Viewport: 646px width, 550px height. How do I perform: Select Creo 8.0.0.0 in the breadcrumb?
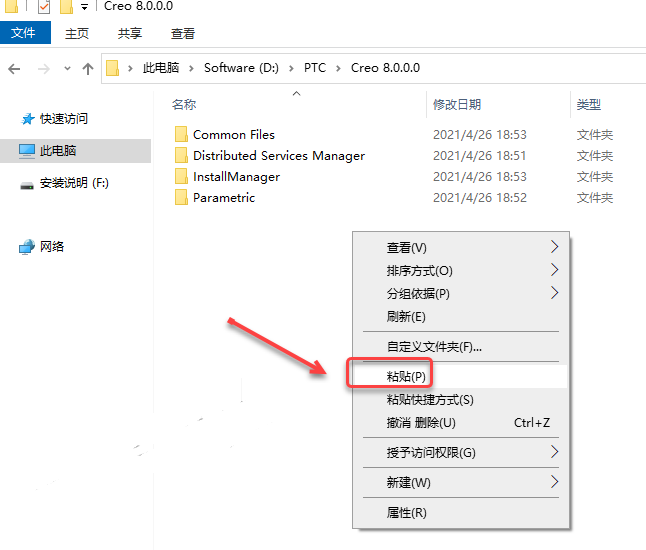[386, 68]
